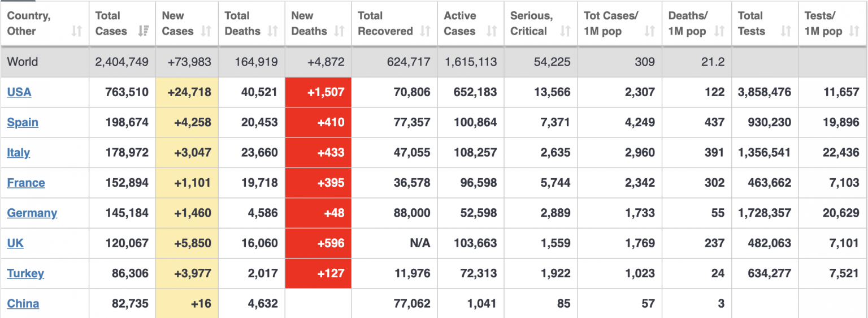Click the UK country link
Screen dimensions: 868x318
click(x=15, y=243)
